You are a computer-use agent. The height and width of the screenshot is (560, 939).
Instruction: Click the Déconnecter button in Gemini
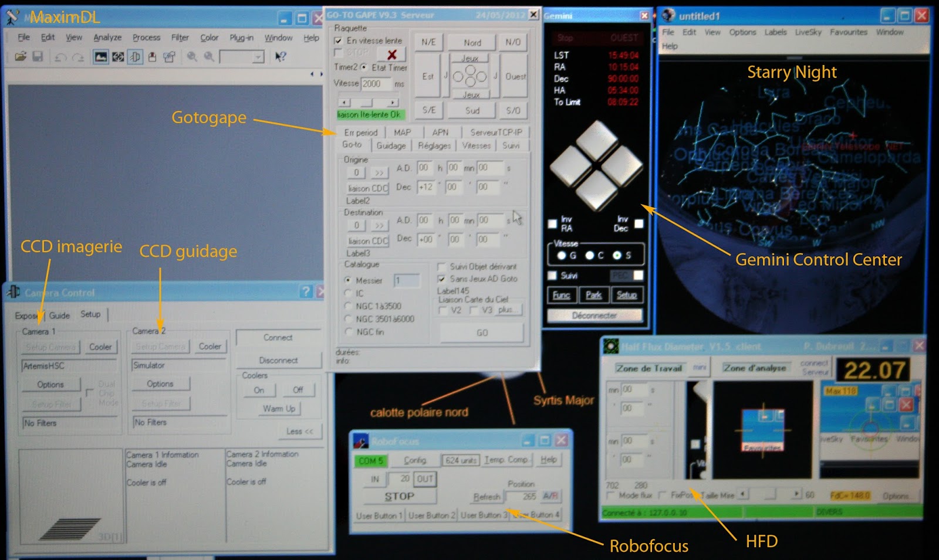(594, 315)
